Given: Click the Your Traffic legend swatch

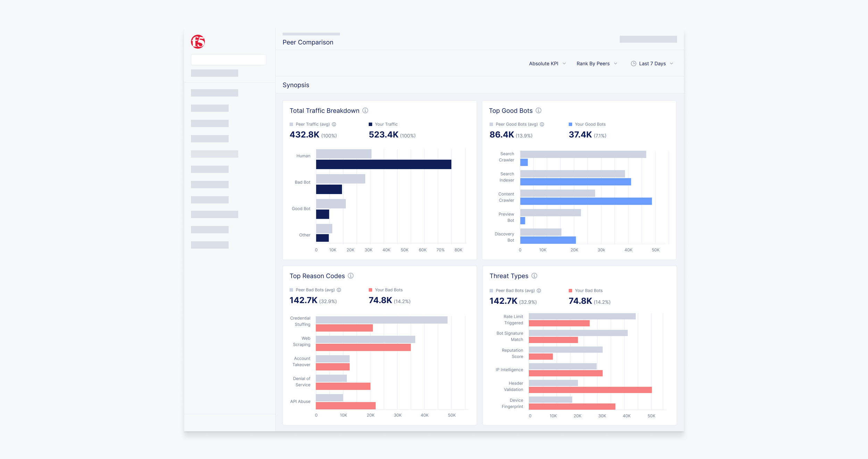Looking at the screenshot, I should pyautogui.click(x=370, y=124).
